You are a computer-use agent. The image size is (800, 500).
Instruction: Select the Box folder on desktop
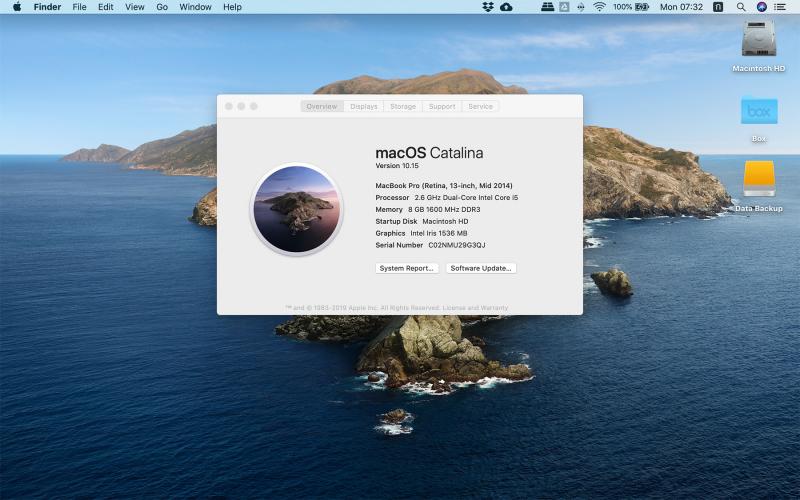[x=759, y=110]
